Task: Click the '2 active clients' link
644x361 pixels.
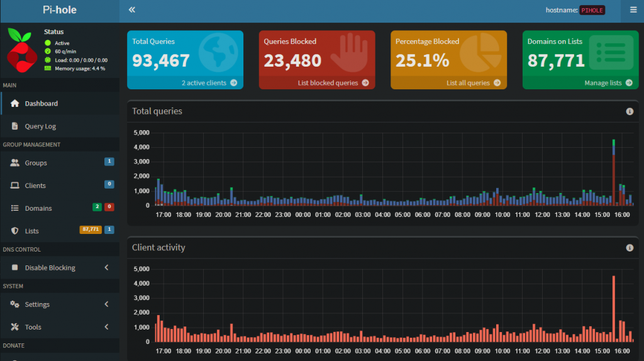Action: pyautogui.click(x=204, y=83)
